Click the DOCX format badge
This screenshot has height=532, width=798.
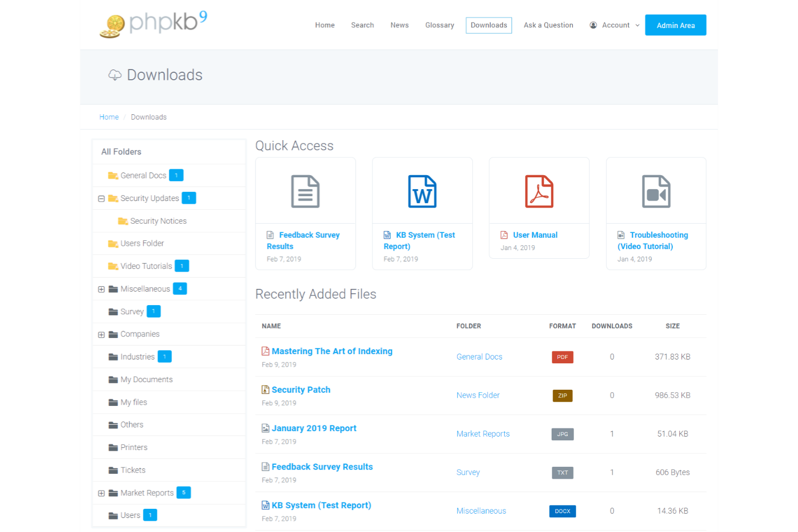click(x=562, y=512)
